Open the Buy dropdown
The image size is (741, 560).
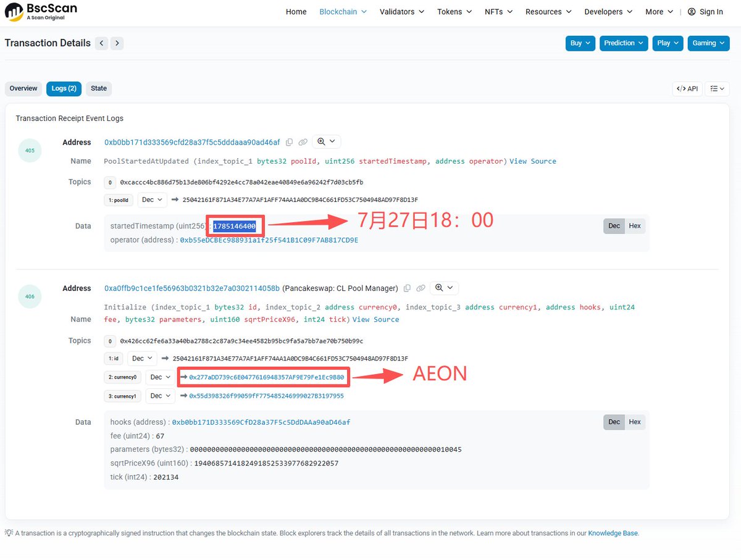(580, 43)
